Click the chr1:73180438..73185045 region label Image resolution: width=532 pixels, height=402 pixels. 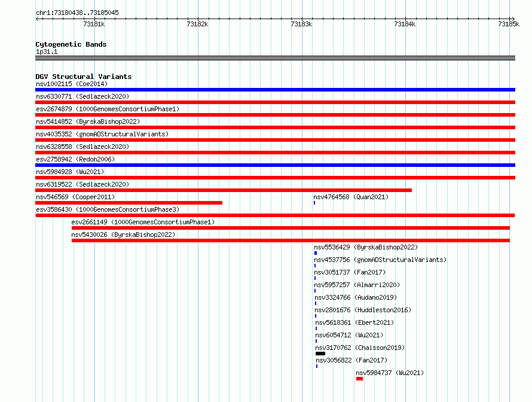pos(77,13)
